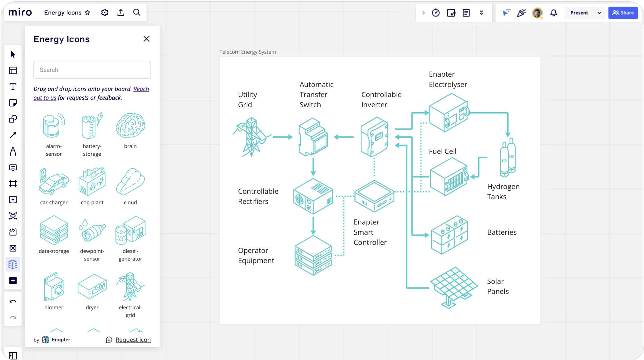Open the comment tool
Image resolution: width=644 pixels, height=360 pixels.
13,168
